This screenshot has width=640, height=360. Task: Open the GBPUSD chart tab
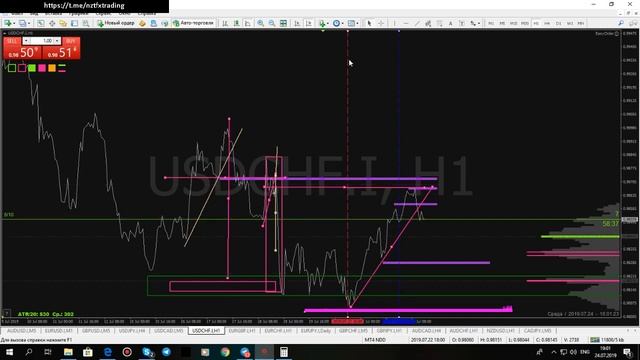(96, 331)
